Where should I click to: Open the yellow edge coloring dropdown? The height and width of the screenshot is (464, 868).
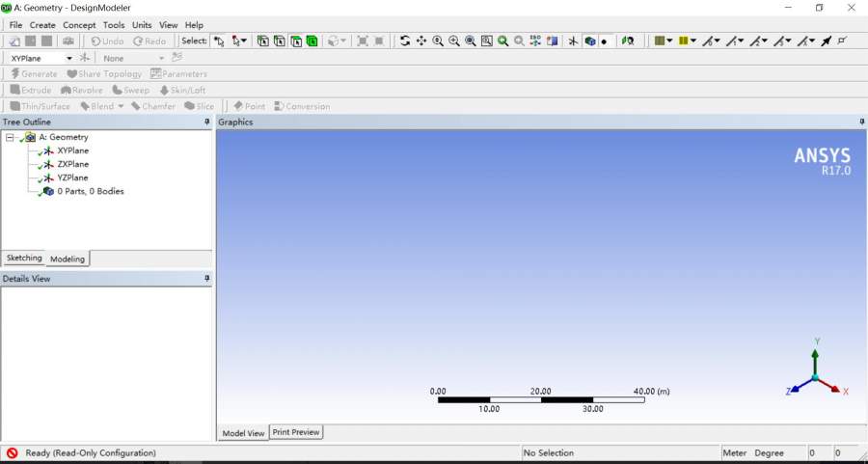(693, 41)
